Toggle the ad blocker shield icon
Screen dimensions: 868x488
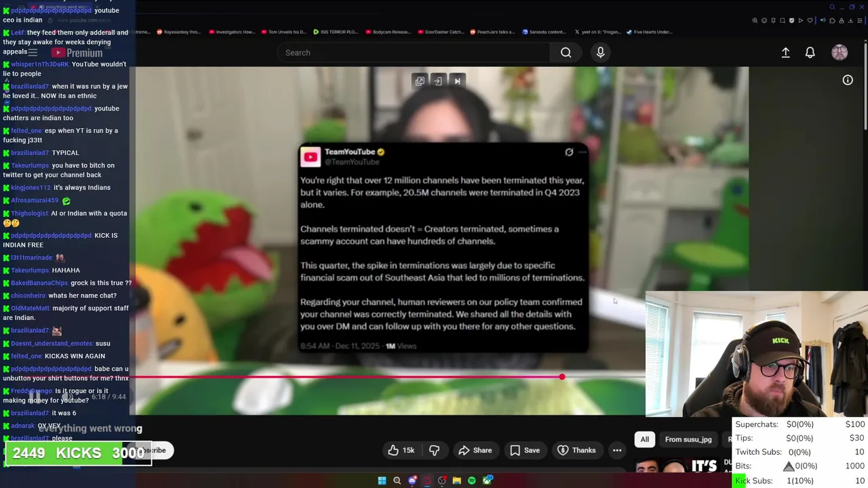click(791, 20)
